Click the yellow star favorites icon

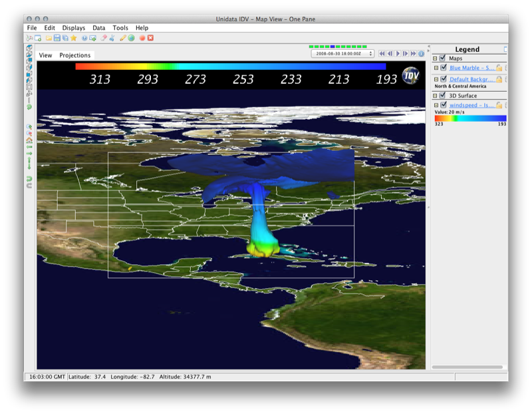(74, 38)
